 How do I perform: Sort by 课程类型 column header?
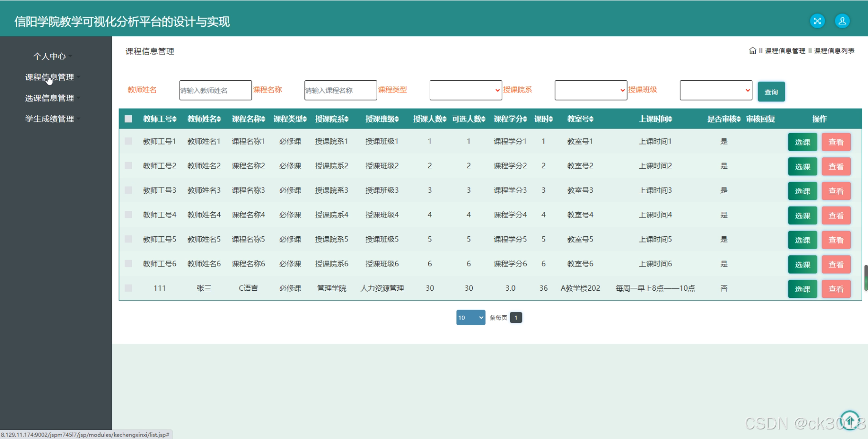coord(290,119)
